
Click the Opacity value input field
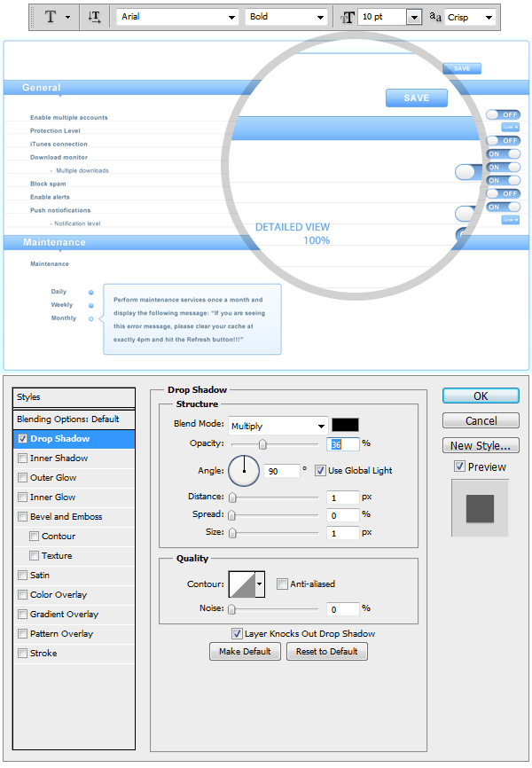pyautogui.click(x=342, y=444)
